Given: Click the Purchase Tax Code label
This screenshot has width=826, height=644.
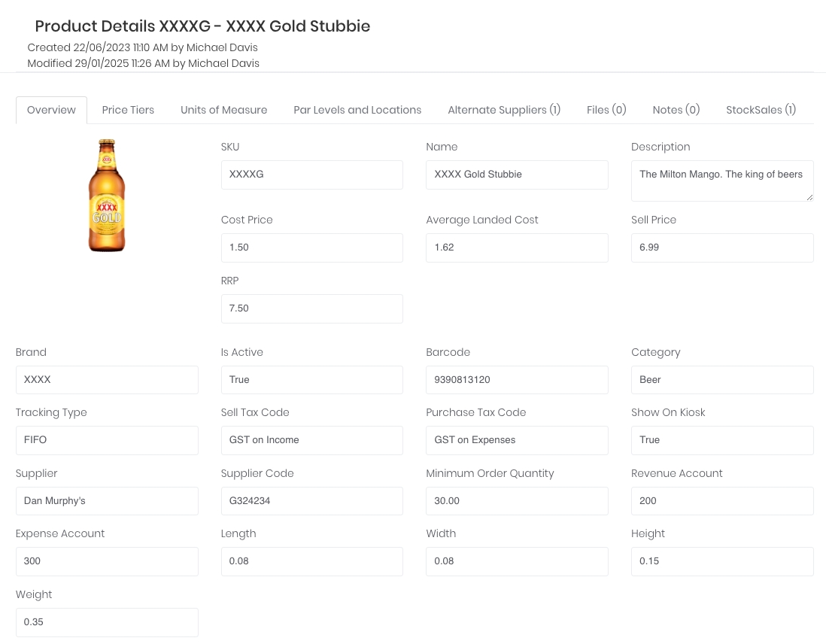Looking at the screenshot, I should [x=475, y=412].
